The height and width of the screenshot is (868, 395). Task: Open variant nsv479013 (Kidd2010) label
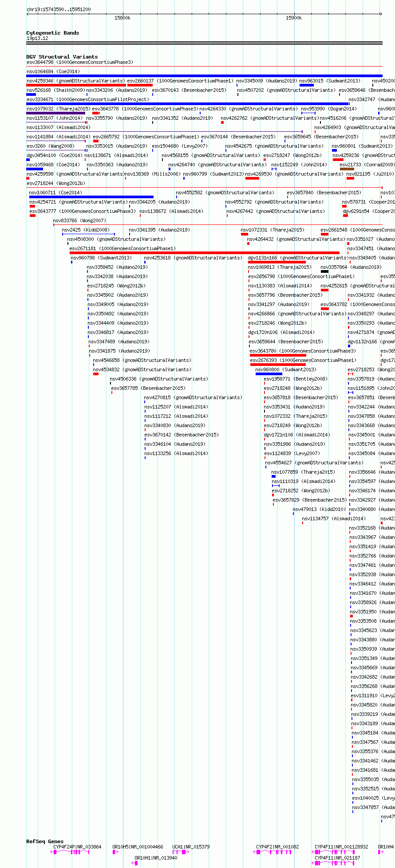319,509
